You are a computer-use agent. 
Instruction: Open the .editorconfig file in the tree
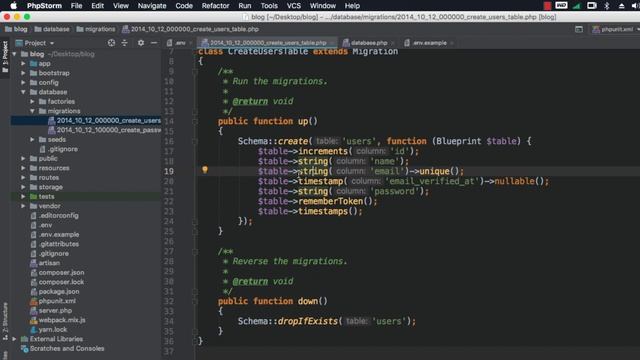pyautogui.click(x=54, y=216)
